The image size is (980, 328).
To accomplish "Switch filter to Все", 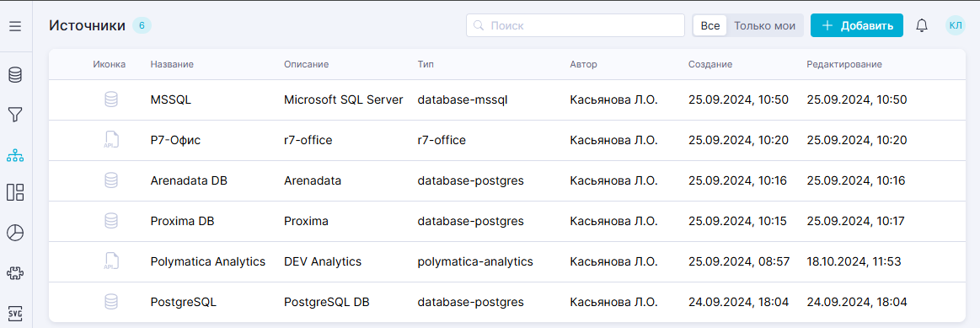I will click(710, 25).
